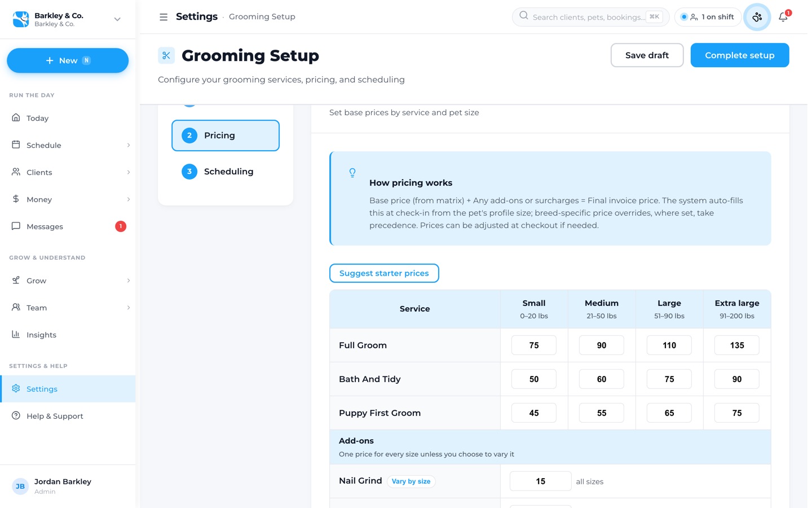The image size is (812, 508).
Task: Click the Grow sprout icon
Action: click(x=16, y=281)
